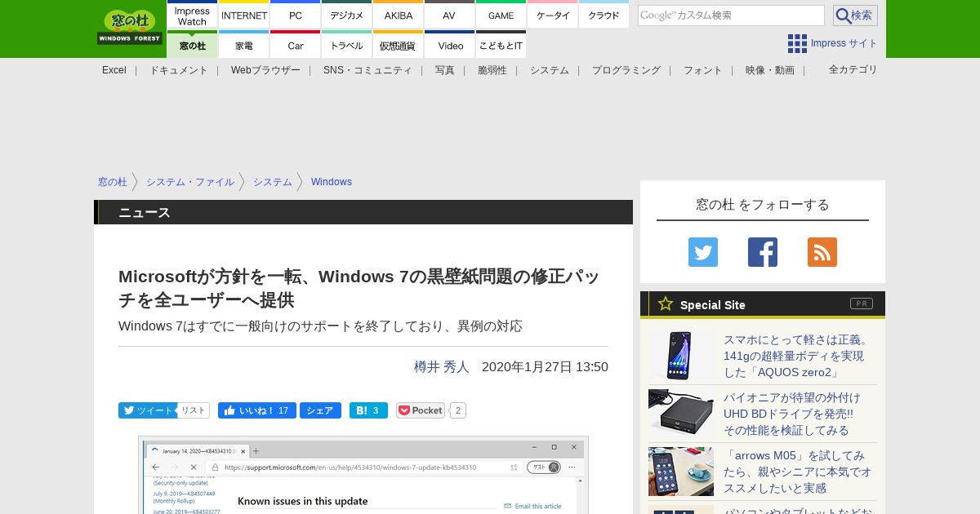Open the Video tab
The image size is (980, 514).
[x=450, y=45]
